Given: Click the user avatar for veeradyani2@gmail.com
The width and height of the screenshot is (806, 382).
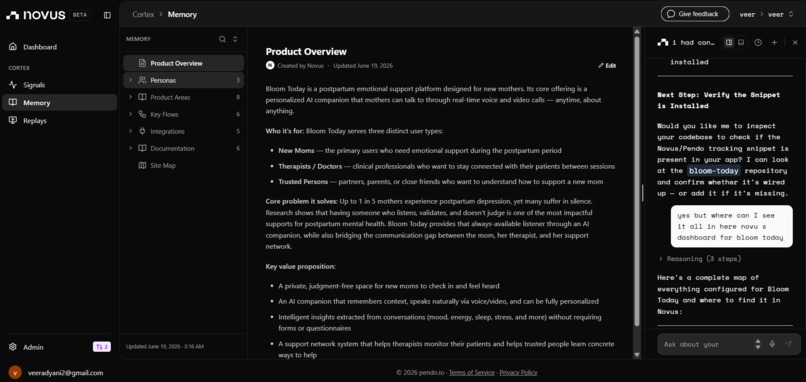Looking at the screenshot, I should coord(15,373).
